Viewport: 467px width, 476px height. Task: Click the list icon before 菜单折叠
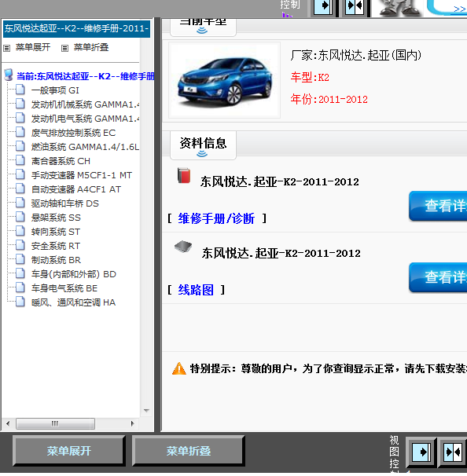[64, 48]
